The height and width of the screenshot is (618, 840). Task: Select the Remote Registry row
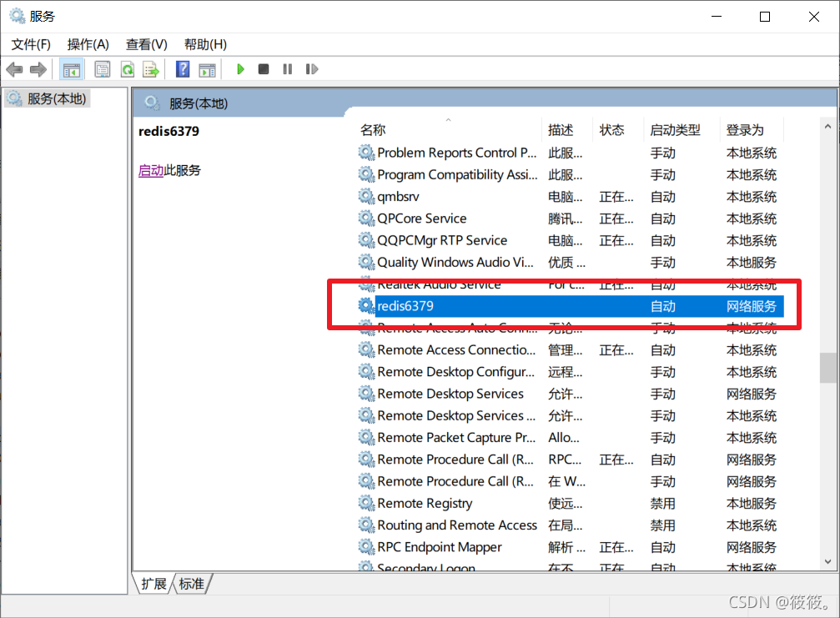point(571,504)
